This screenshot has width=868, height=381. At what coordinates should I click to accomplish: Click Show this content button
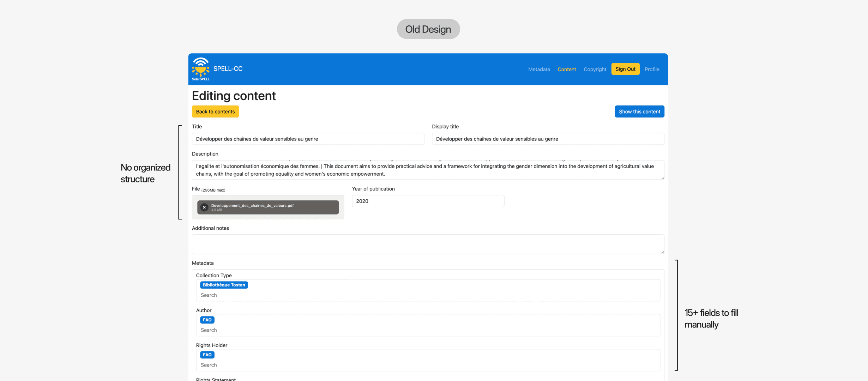639,111
